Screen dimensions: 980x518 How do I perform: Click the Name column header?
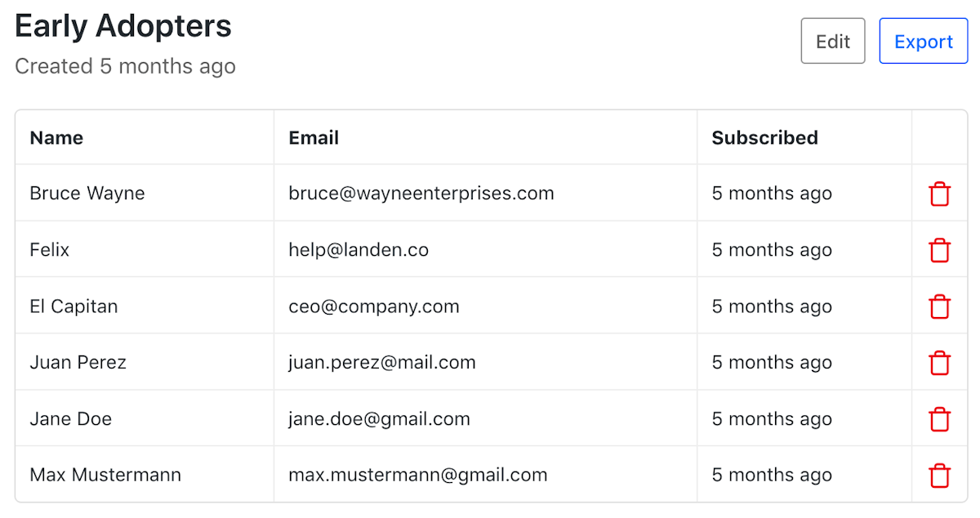56,138
